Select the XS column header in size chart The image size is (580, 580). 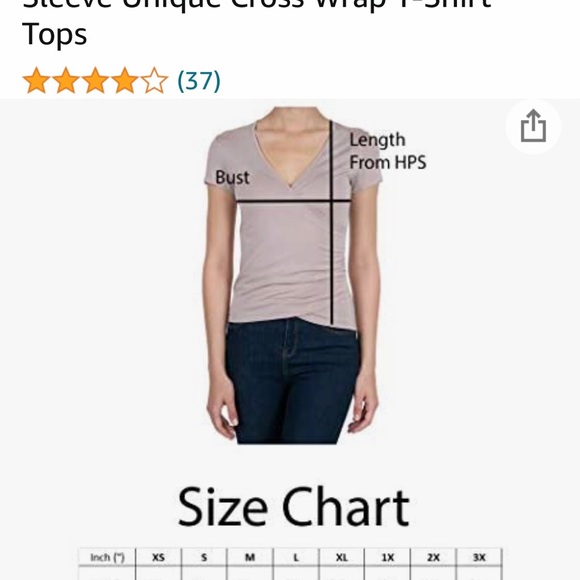point(158,557)
